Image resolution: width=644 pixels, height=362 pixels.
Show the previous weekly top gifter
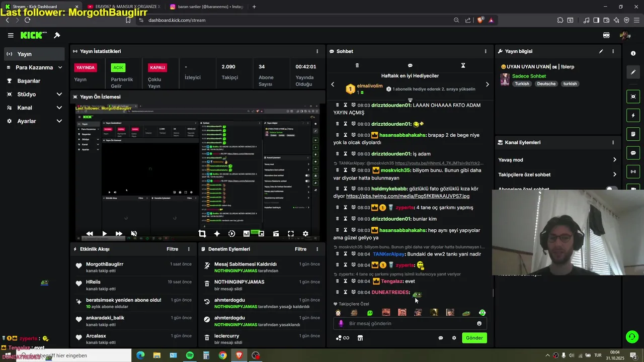pyautogui.click(x=333, y=84)
